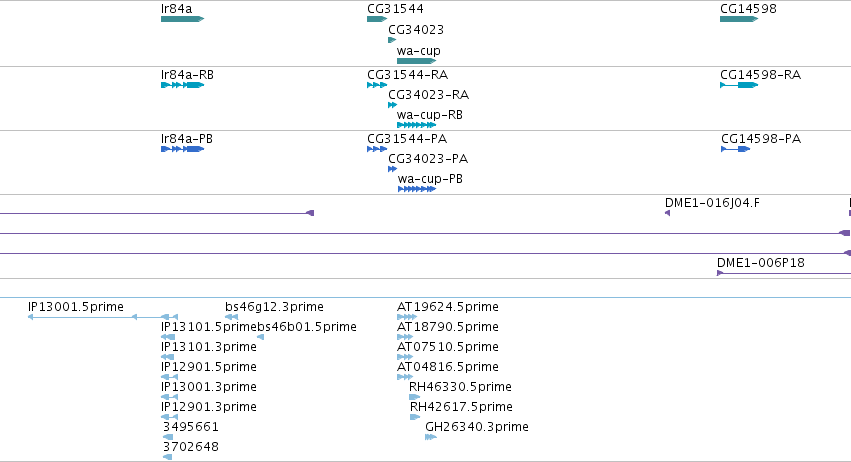
Task: Select the wa-cup gene bar
Action: 417,61
